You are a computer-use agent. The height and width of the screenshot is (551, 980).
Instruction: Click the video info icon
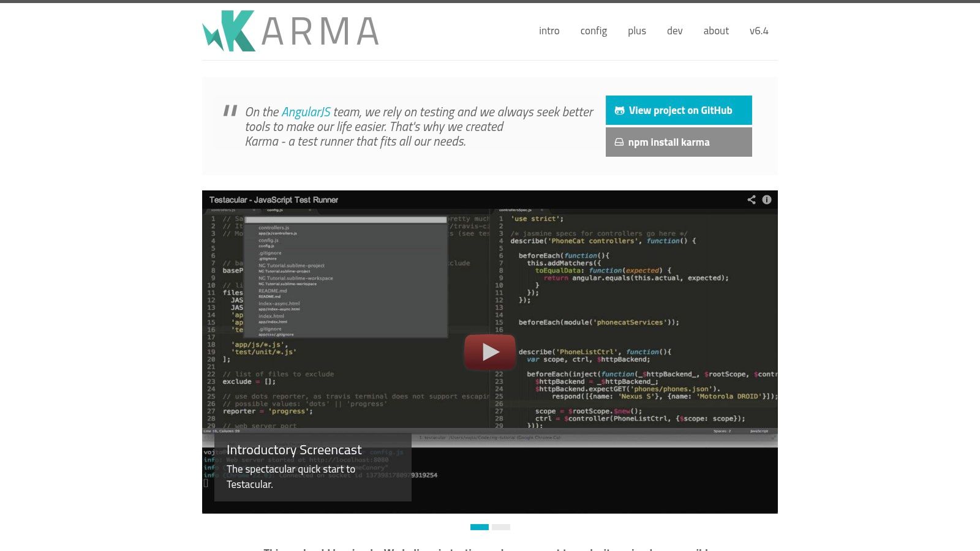click(767, 200)
